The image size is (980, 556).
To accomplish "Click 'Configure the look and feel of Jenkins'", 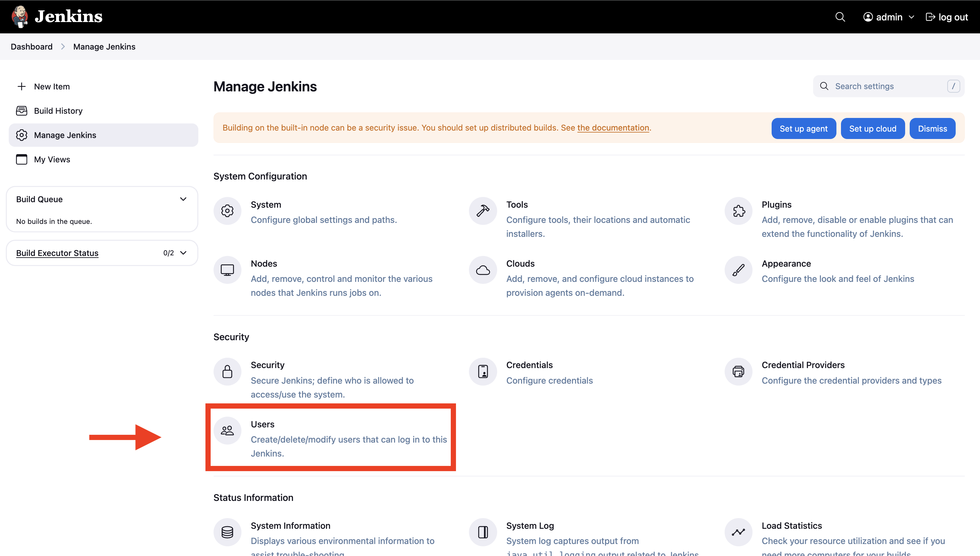I will (837, 279).
